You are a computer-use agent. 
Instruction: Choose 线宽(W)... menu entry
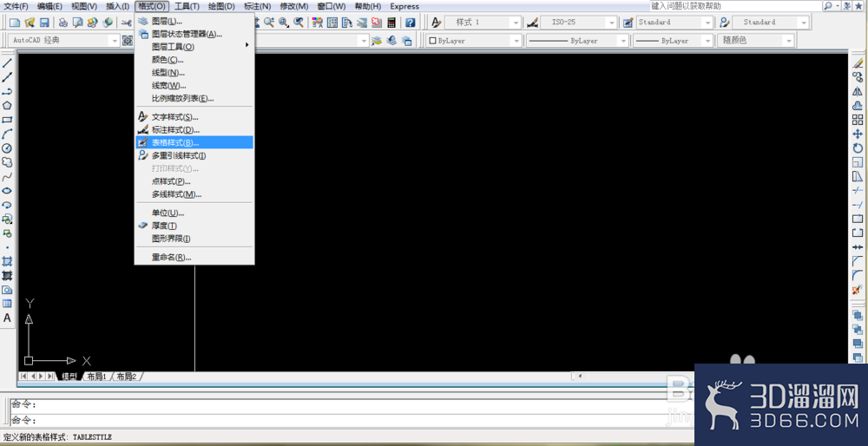[194, 86]
